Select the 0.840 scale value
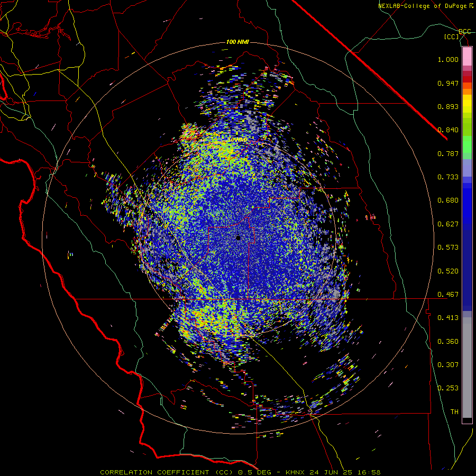 (448, 130)
